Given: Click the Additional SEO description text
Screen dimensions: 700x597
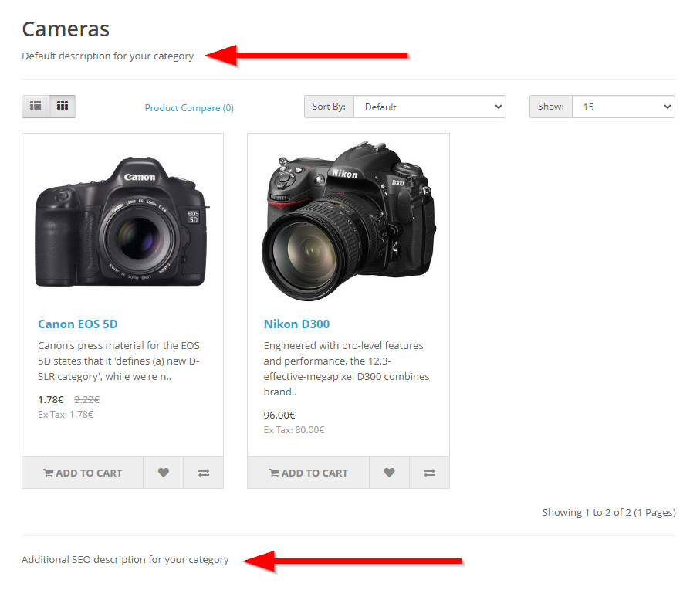Looking at the screenshot, I should coord(125,560).
